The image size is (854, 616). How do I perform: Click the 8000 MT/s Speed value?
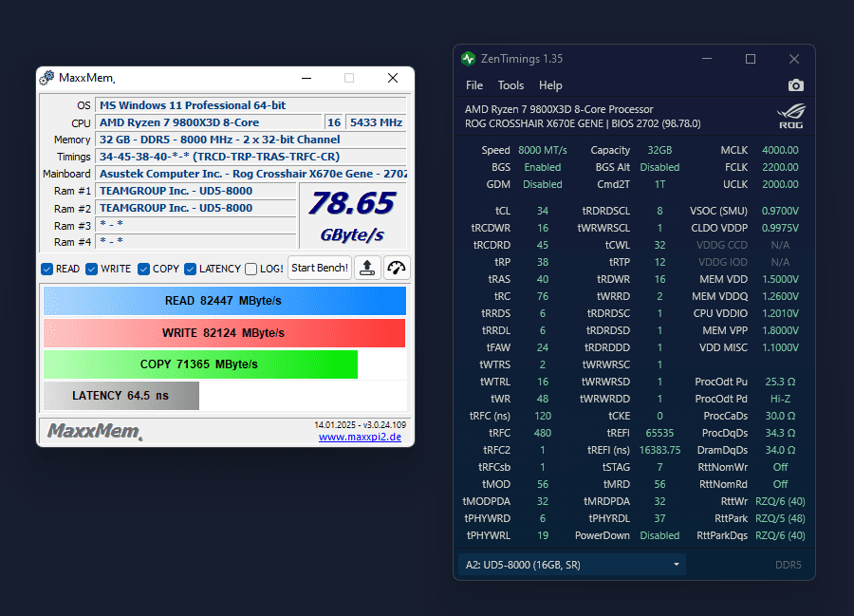click(x=543, y=150)
